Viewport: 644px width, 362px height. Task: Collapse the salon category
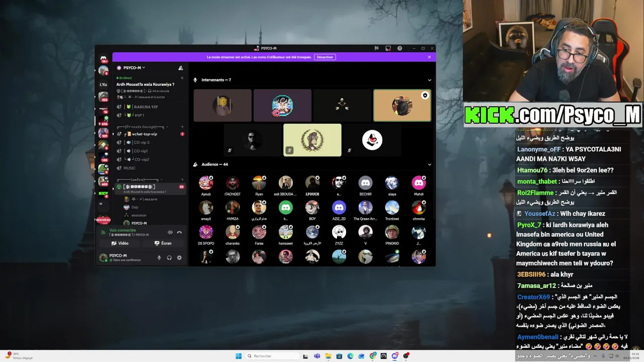[x=139, y=179]
